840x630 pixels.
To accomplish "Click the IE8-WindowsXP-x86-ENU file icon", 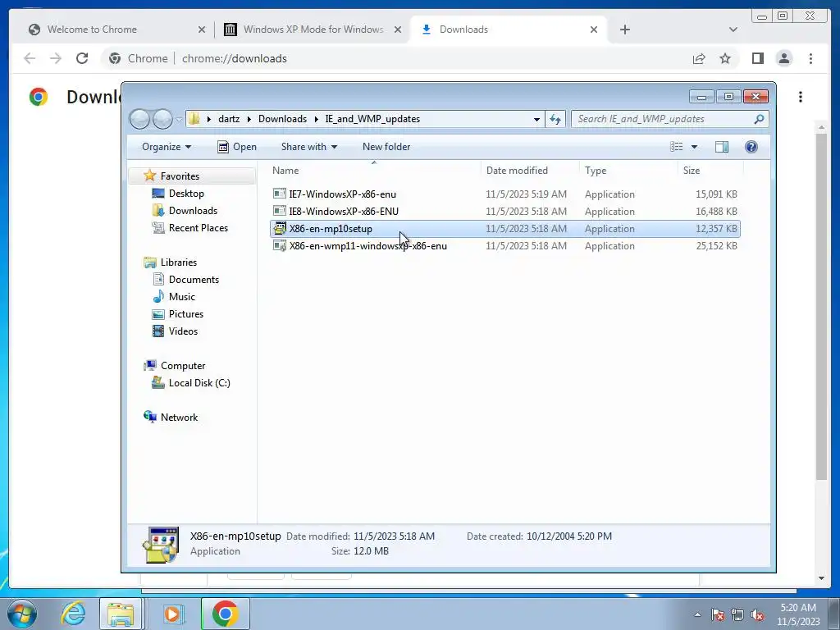I will point(279,211).
